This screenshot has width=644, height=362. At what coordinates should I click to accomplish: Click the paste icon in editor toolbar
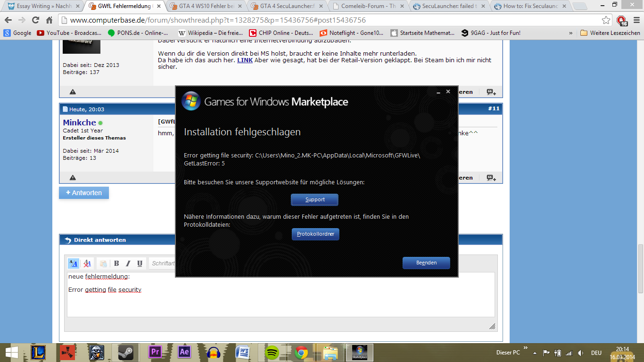103,263
